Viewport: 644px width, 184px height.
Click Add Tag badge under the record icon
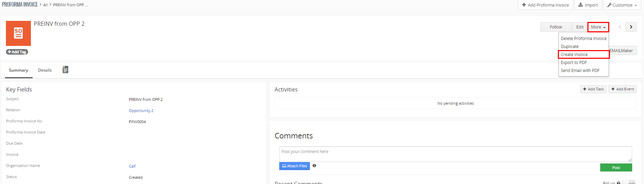17,52
